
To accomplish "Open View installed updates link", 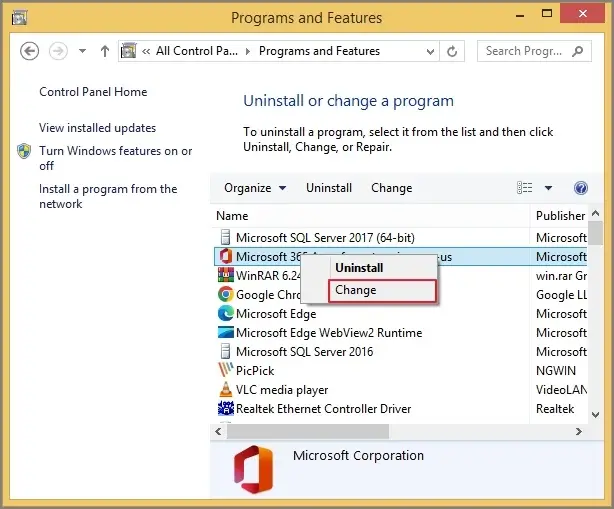I will [98, 128].
